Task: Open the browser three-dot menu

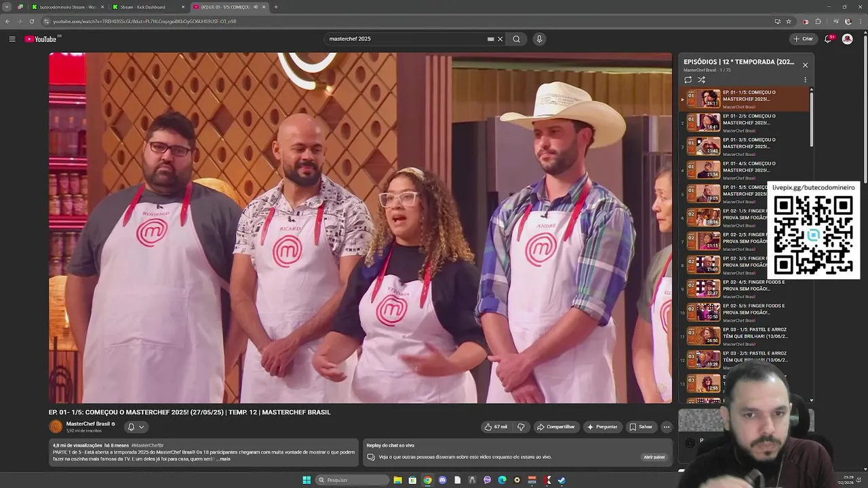Action: (860, 21)
